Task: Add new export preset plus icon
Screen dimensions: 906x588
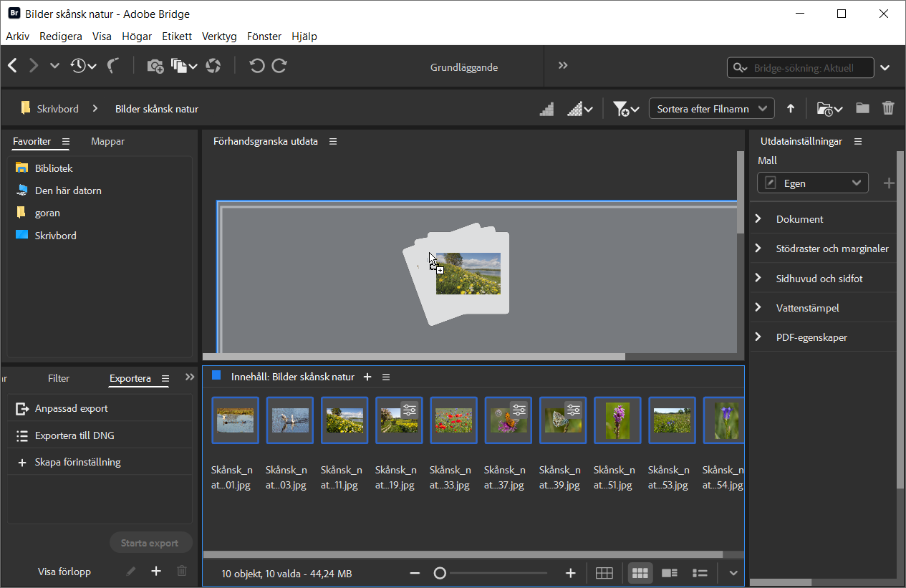Action: pos(156,571)
